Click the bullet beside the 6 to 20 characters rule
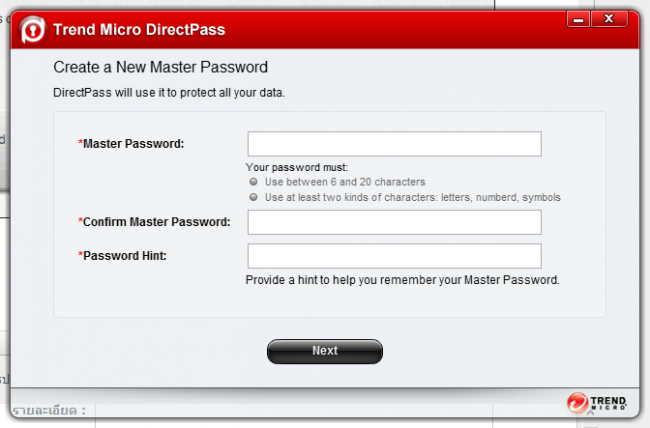This screenshot has width=650, height=428. (253, 182)
